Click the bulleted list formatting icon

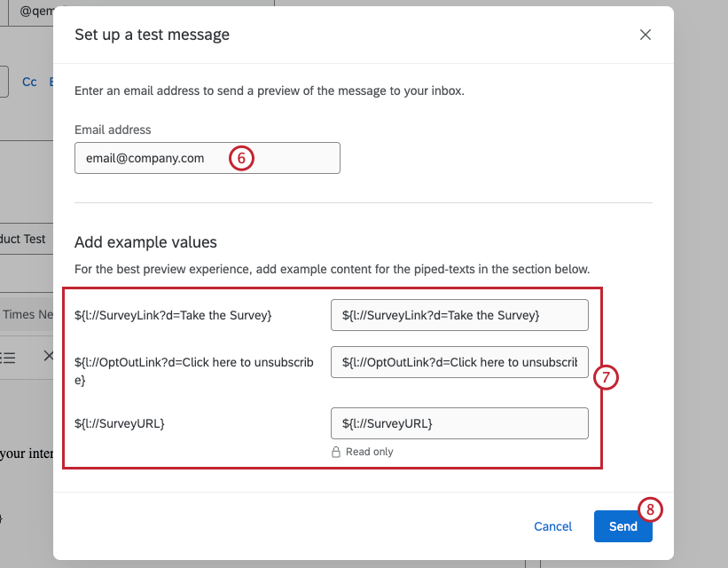pos(7,357)
